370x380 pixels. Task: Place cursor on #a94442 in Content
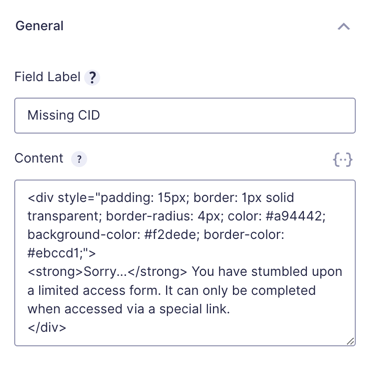click(294, 216)
